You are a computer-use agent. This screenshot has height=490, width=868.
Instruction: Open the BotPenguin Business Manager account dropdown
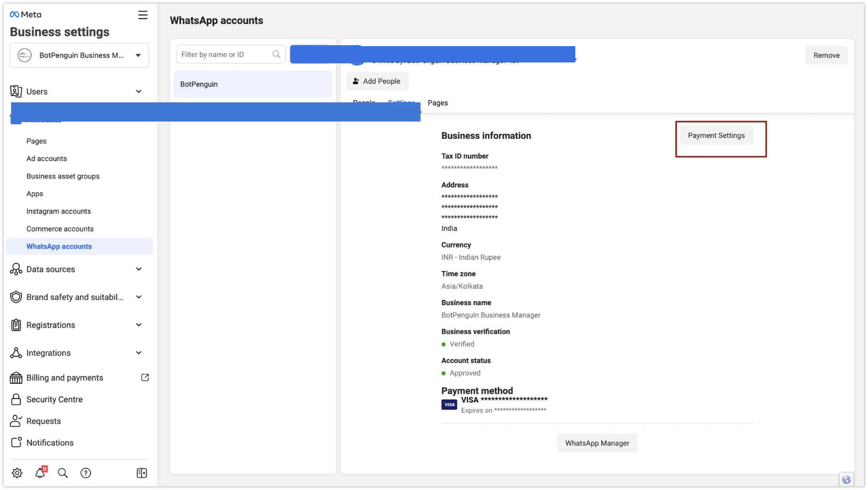(79, 55)
